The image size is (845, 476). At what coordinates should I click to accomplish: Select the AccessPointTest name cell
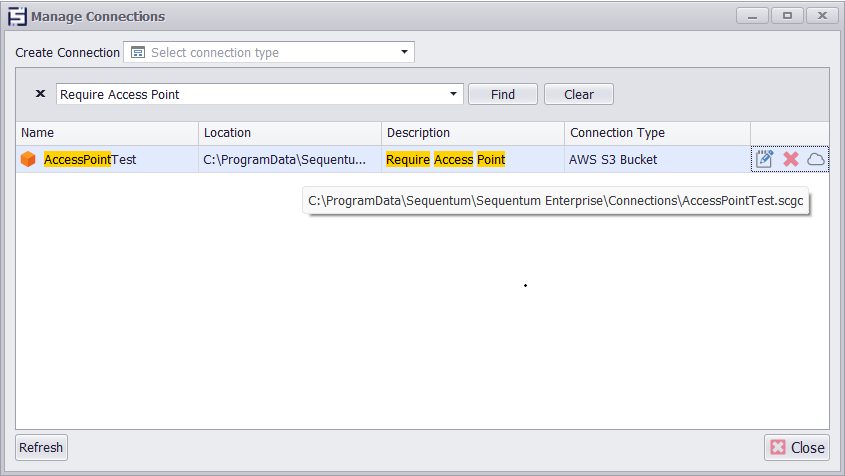(107, 159)
